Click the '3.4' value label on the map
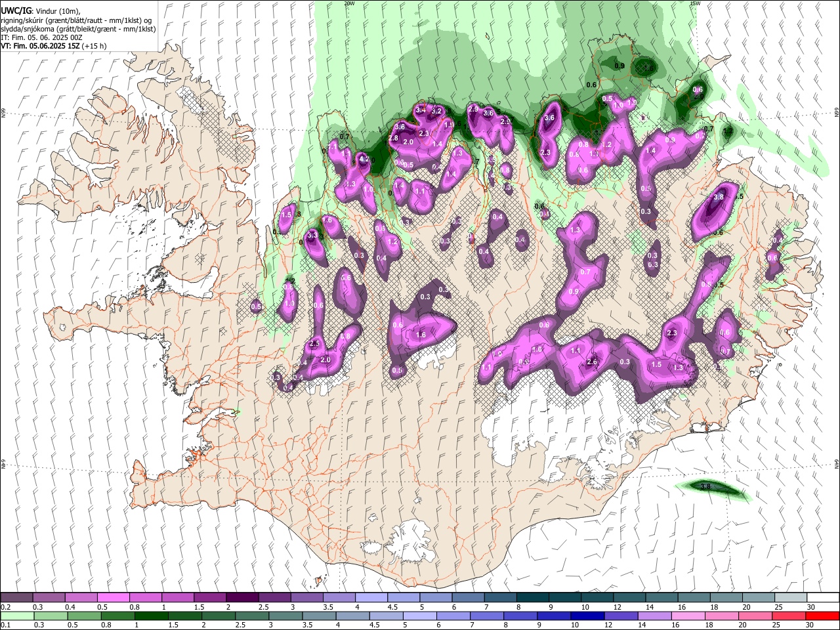 (421, 109)
